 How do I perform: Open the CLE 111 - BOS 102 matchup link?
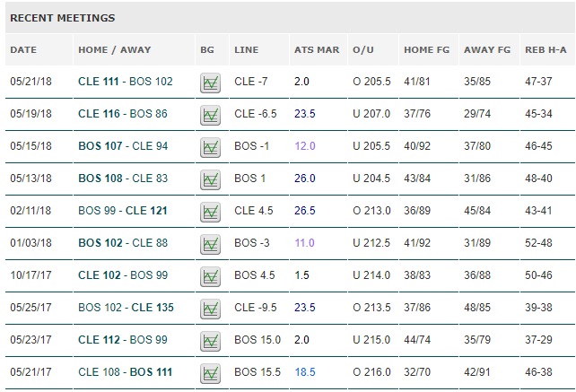point(126,82)
